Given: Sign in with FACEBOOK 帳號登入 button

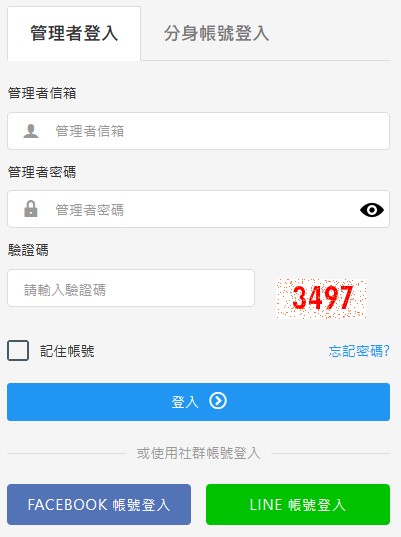Looking at the screenshot, I should (x=99, y=504).
